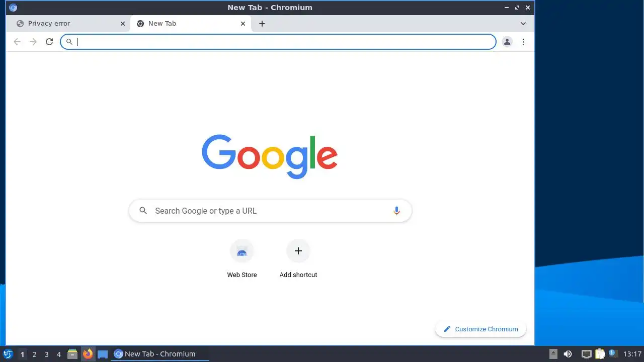
Task: Click the Customize Chromium button
Action: (480, 329)
